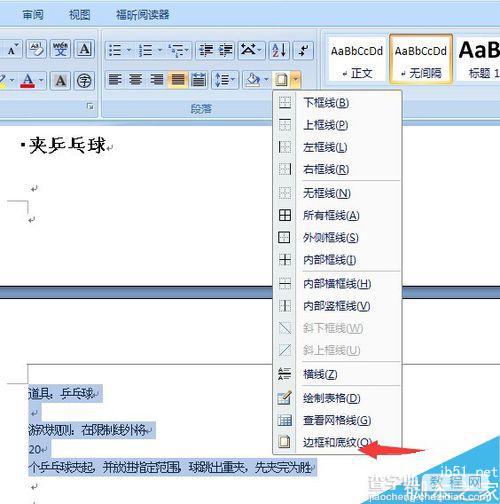The image size is (500, 504).
Task: Choose 右框线(R) from borders menu
Action: (x=337, y=169)
